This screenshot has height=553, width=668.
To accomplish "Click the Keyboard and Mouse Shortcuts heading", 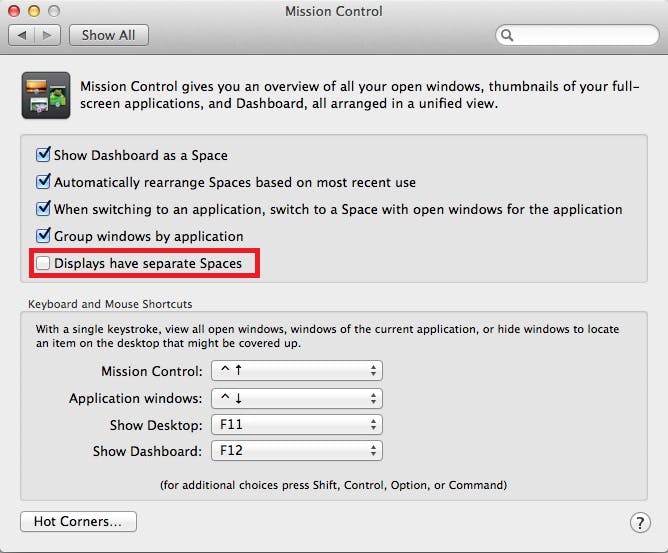I will coord(110,304).
